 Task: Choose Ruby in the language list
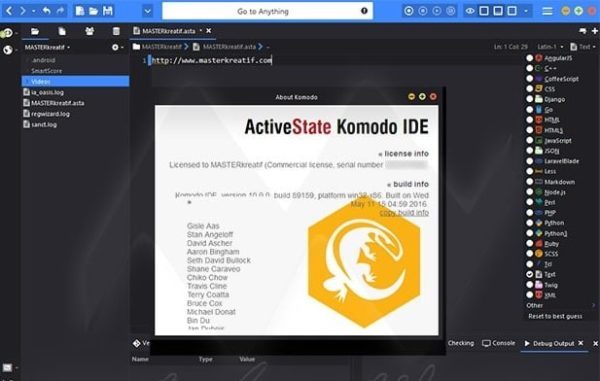coord(551,244)
